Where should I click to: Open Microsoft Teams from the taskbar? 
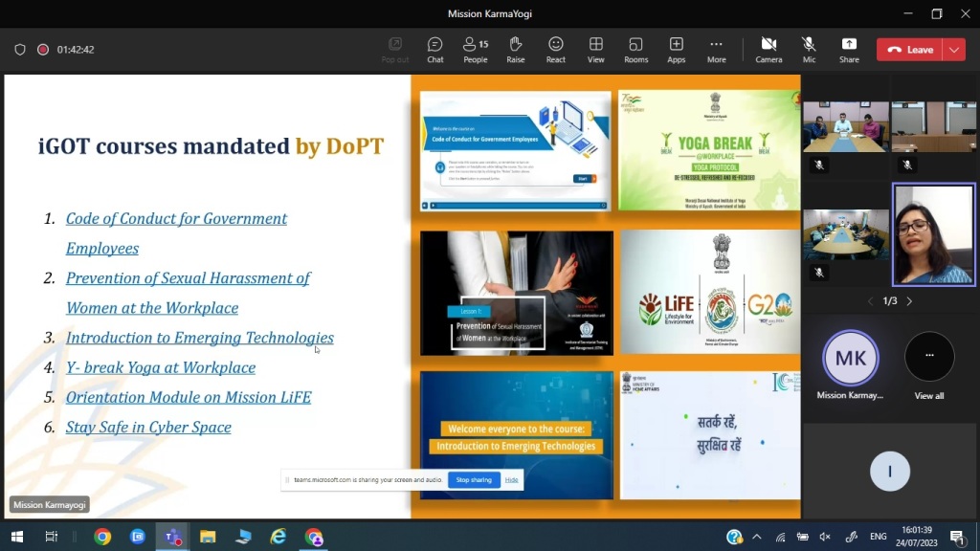[x=172, y=537]
